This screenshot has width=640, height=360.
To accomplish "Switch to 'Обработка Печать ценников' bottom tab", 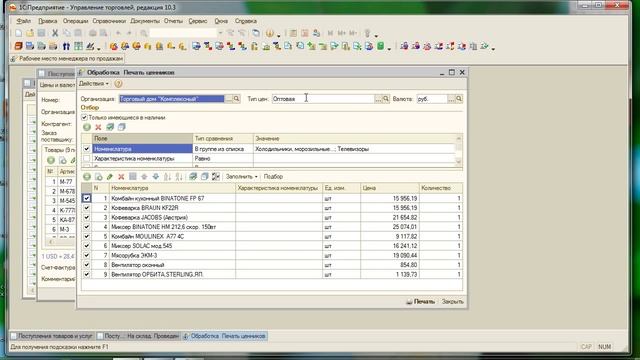I will point(224,336).
